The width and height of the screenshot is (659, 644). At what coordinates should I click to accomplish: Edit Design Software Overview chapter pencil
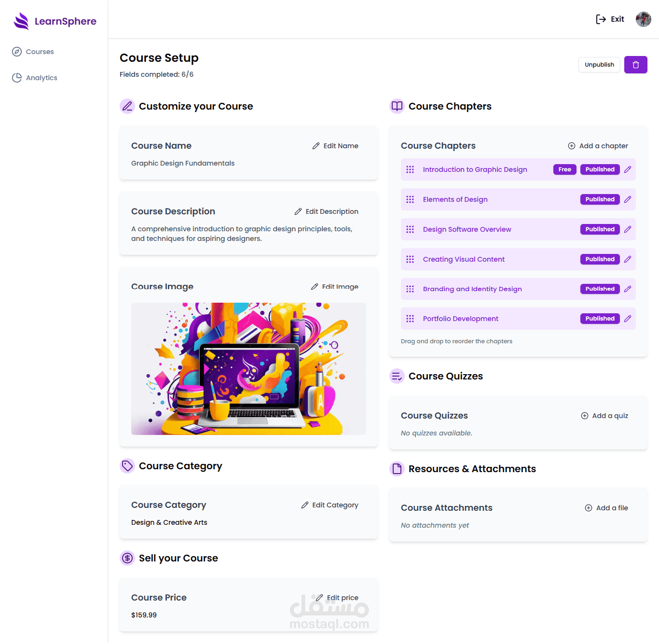628,229
